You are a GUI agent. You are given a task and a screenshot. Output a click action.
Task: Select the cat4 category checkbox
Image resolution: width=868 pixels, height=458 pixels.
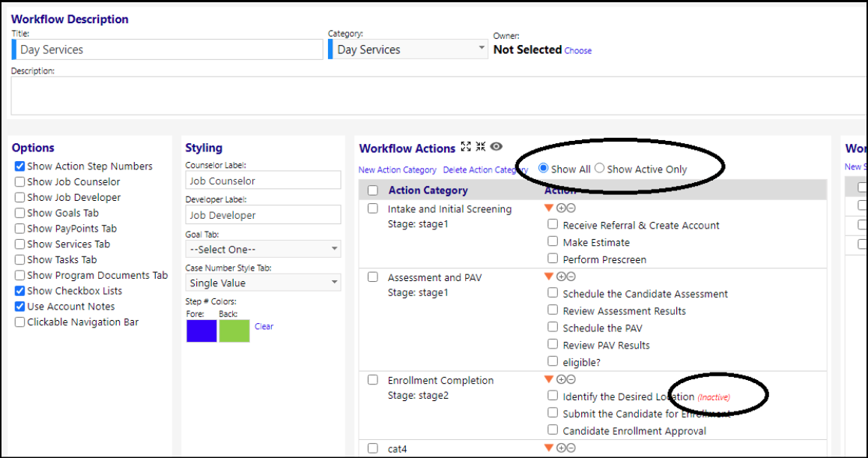tap(373, 448)
